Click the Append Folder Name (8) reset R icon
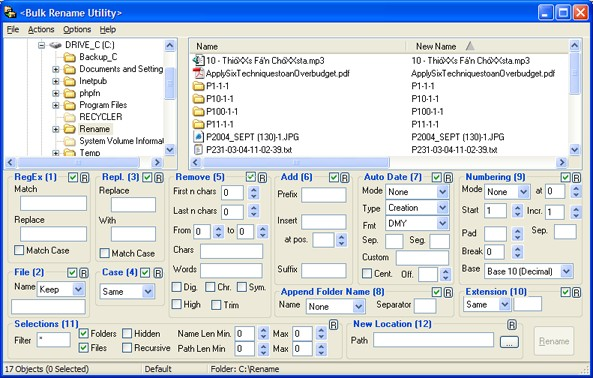The image size is (593, 378). [448, 292]
